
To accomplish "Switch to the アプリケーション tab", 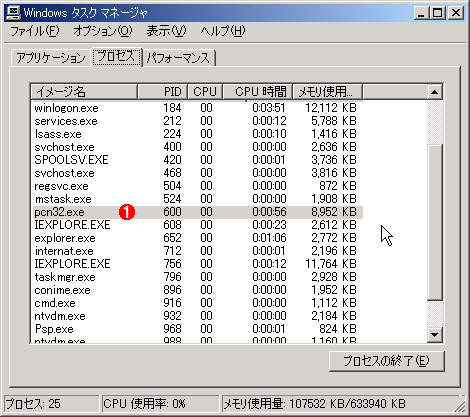I will pyautogui.click(x=51, y=58).
